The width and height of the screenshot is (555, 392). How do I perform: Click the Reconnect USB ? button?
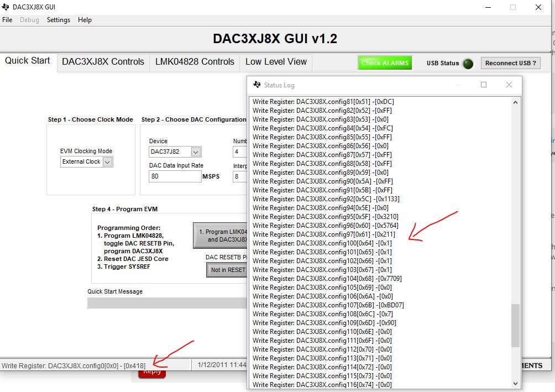point(510,63)
